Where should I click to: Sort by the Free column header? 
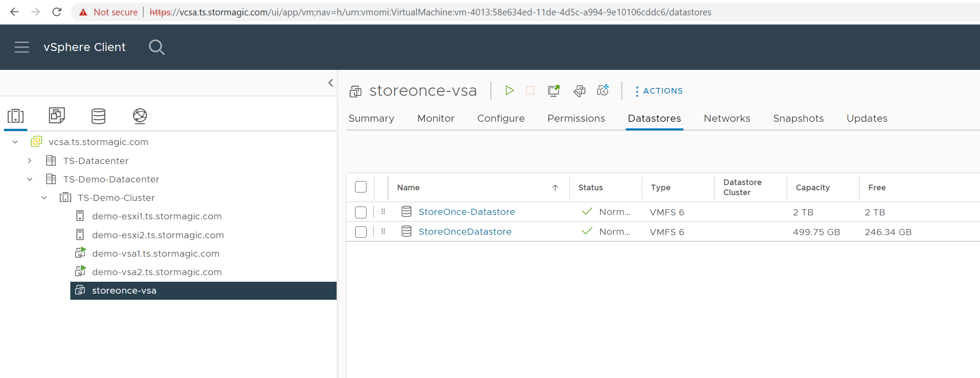(x=877, y=188)
